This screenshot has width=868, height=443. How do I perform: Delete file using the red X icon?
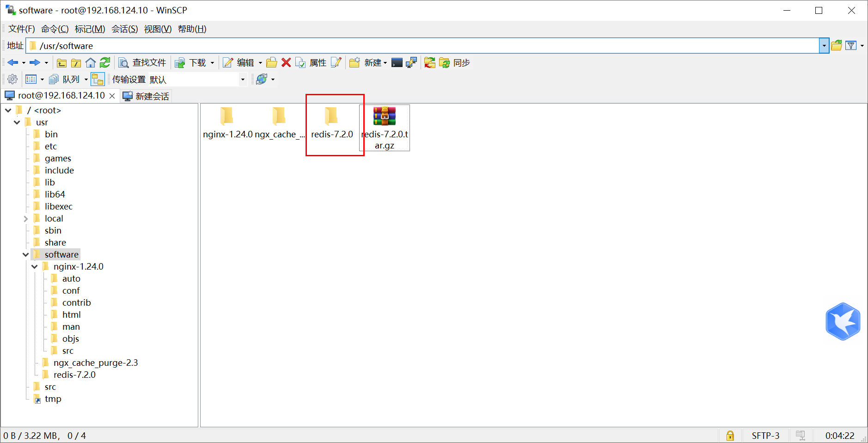pos(286,62)
